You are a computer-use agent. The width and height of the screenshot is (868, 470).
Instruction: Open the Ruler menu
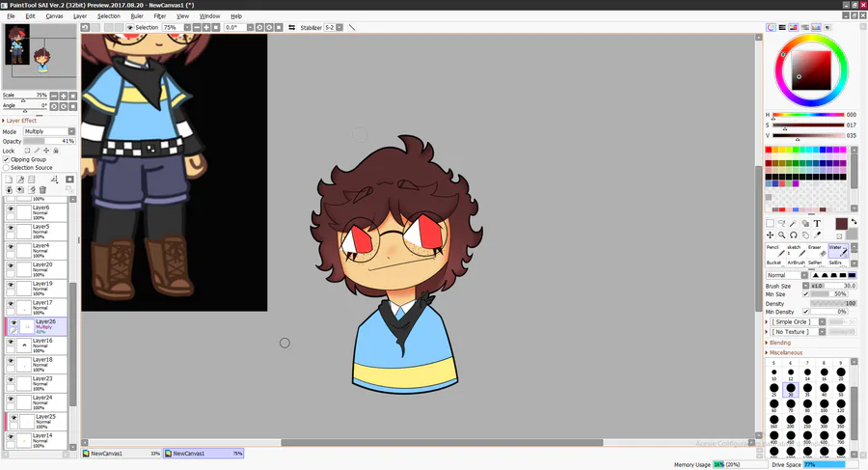(x=137, y=16)
